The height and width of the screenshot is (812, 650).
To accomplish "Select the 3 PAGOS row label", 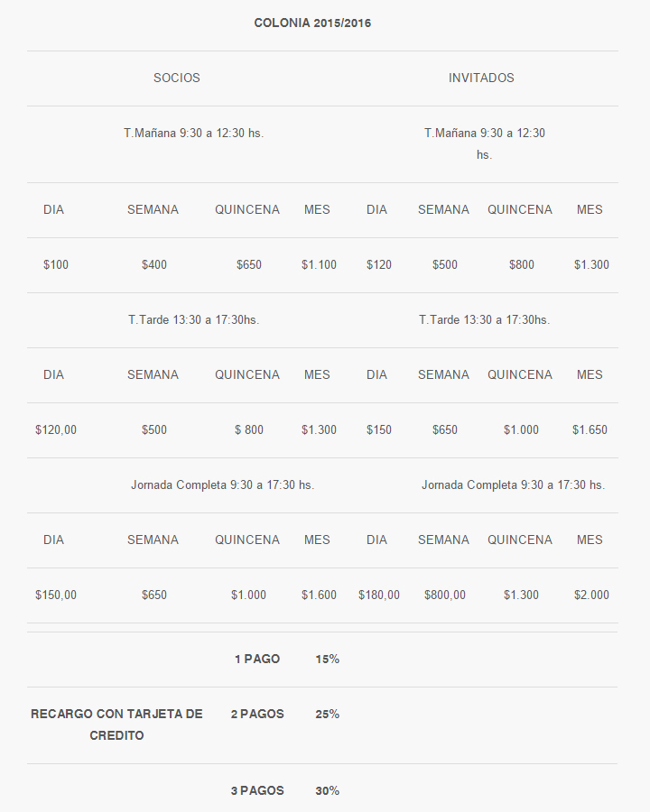I will [257, 791].
